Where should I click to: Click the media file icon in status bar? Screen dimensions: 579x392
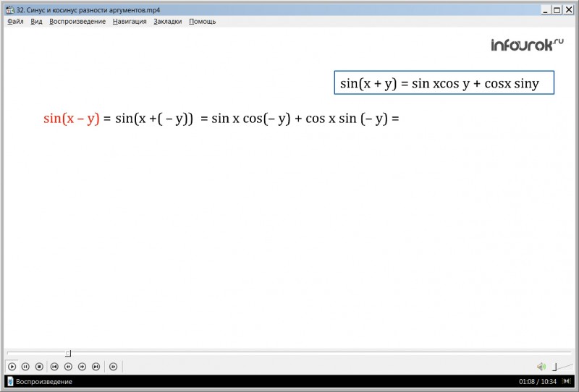click(x=10, y=381)
